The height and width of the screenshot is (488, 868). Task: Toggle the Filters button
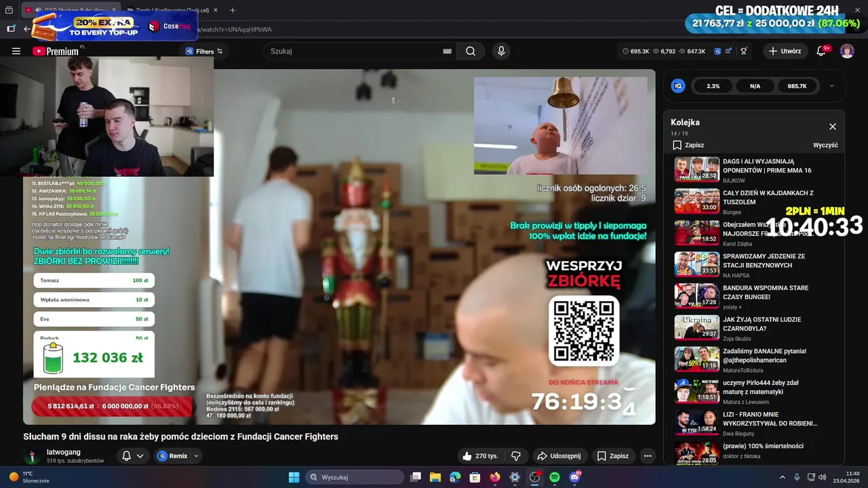(x=204, y=52)
